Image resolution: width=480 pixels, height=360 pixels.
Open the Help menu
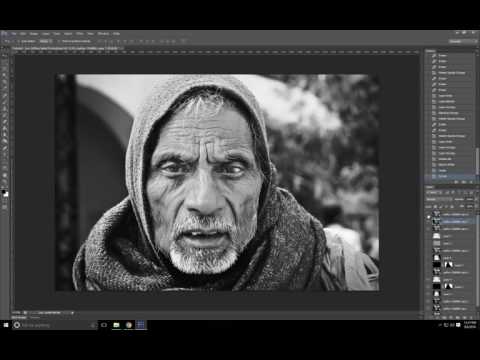116,34
